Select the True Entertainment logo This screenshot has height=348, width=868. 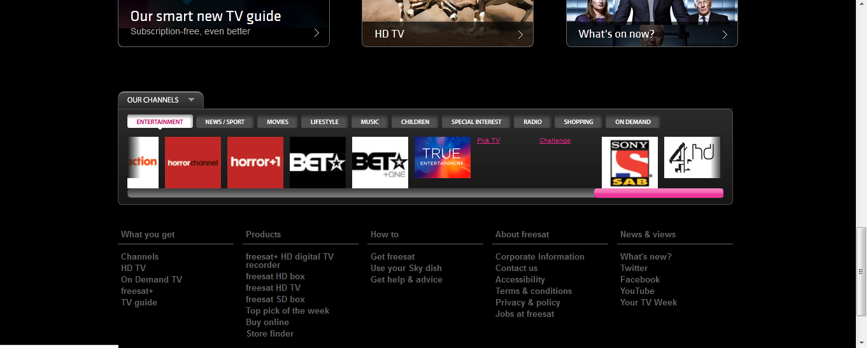[443, 157]
